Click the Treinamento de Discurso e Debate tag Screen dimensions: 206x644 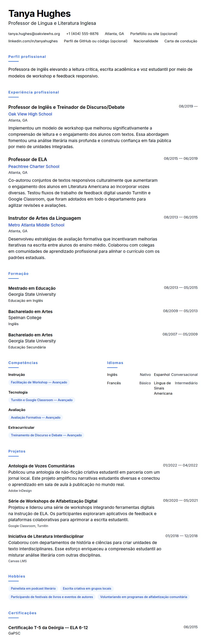click(x=46, y=435)
